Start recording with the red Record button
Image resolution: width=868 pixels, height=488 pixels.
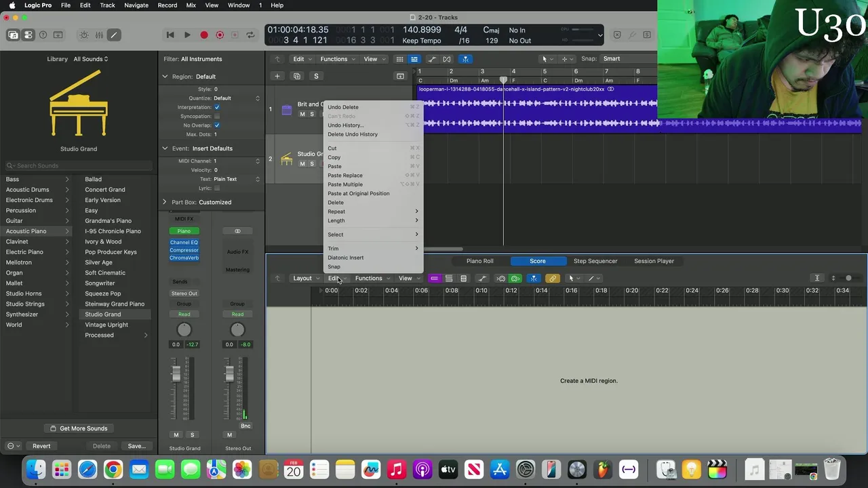pos(204,35)
